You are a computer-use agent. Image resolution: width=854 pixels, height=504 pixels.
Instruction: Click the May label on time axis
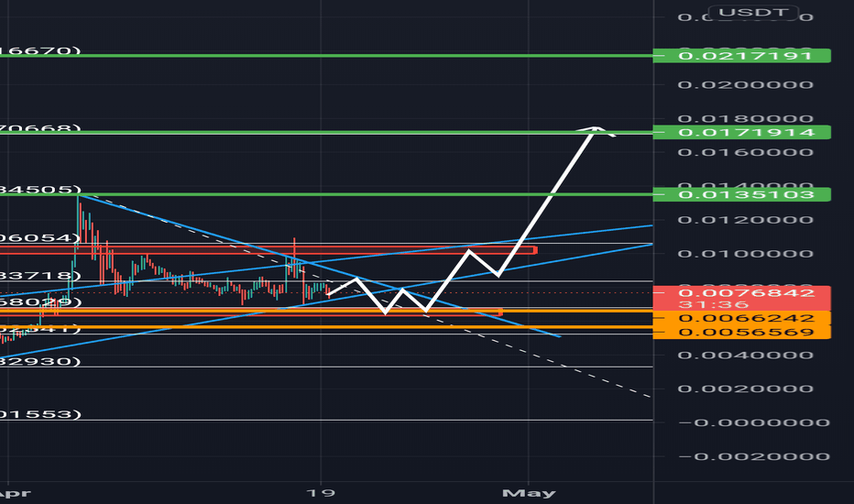529,494
